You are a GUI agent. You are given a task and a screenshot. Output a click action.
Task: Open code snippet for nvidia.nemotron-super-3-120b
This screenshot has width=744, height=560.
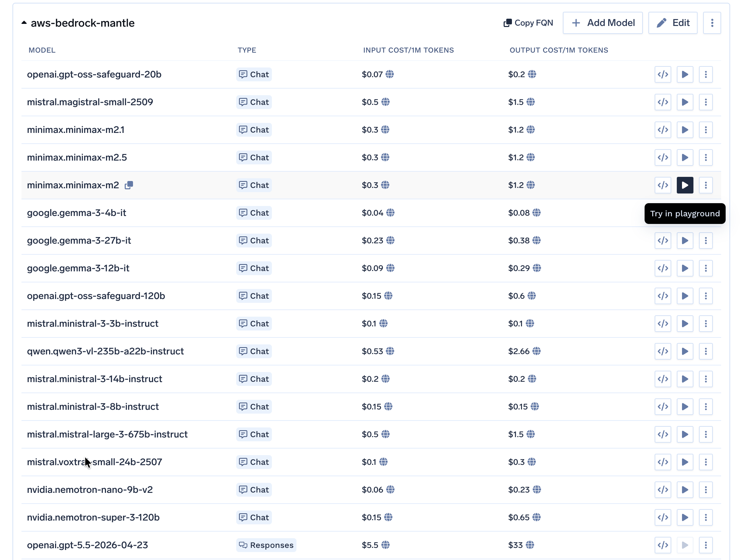pos(663,517)
